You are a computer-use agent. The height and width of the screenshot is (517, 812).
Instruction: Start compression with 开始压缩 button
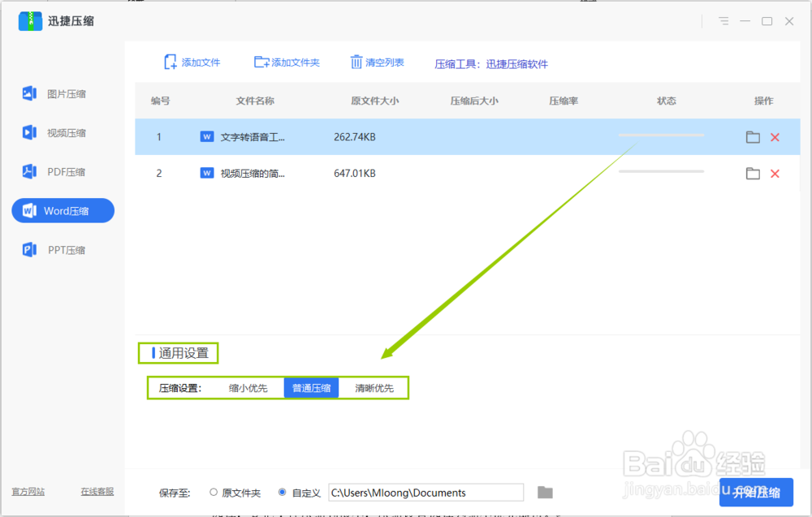click(757, 493)
